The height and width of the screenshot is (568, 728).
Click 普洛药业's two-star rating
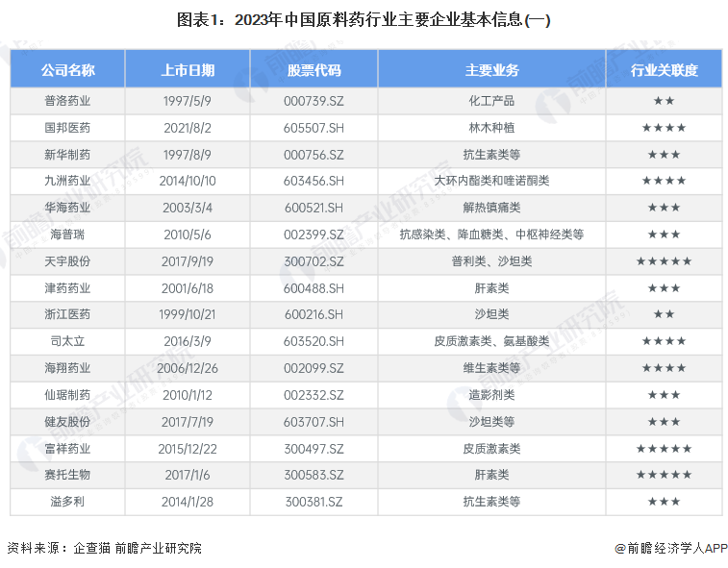pos(664,101)
